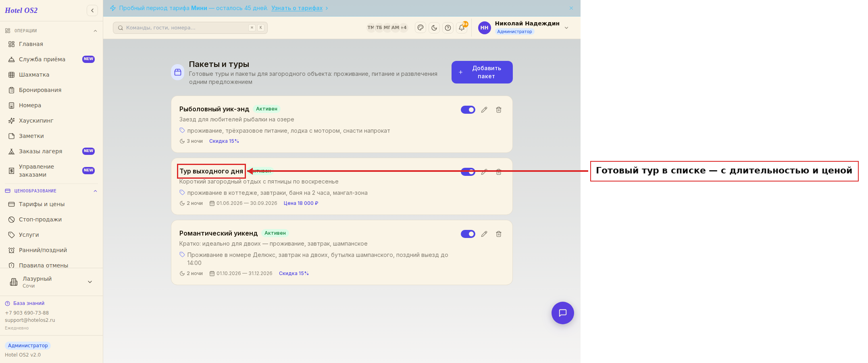Edit the Рыболовный уик-энд package
The height and width of the screenshot is (363, 868).
tap(484, 110)
